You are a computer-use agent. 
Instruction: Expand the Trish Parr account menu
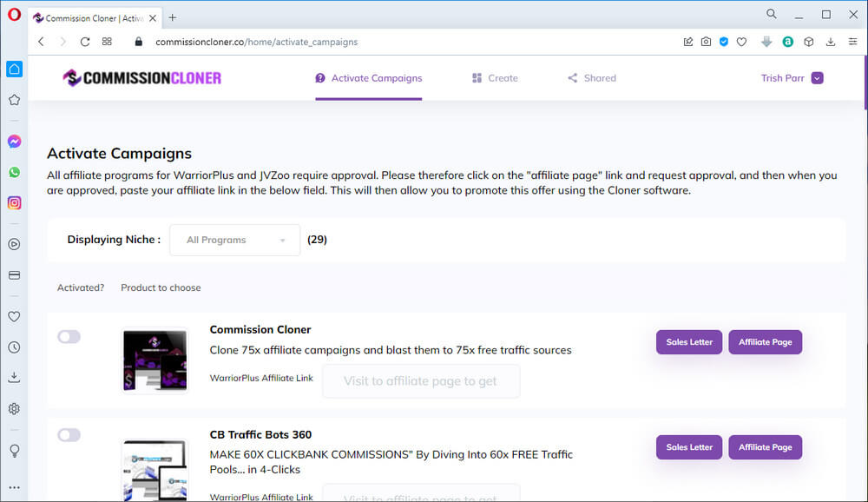coord(817,78)
